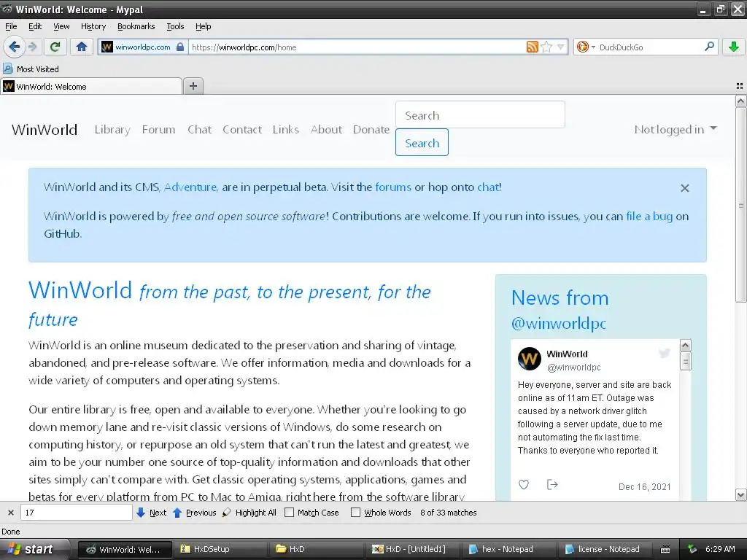Find Next match with the down arrow
747x560 pixels.
(151, 513)
